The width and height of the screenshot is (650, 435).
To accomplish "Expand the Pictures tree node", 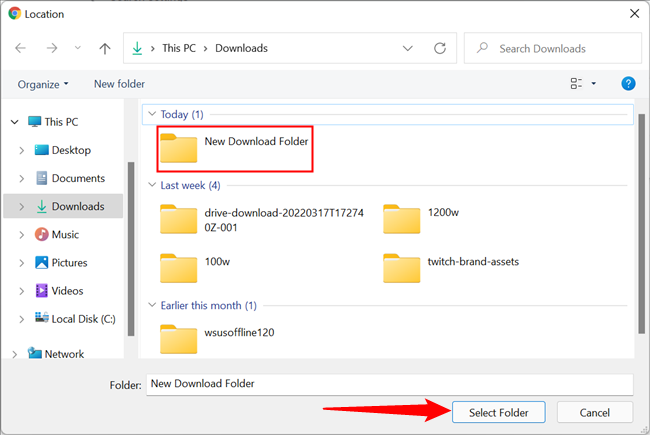I will pos(22,263).
